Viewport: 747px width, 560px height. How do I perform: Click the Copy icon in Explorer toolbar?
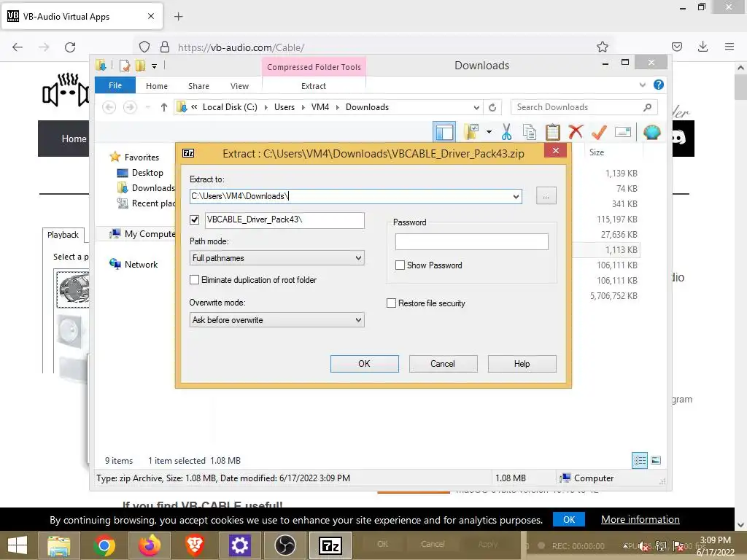(x=530, y=132)
